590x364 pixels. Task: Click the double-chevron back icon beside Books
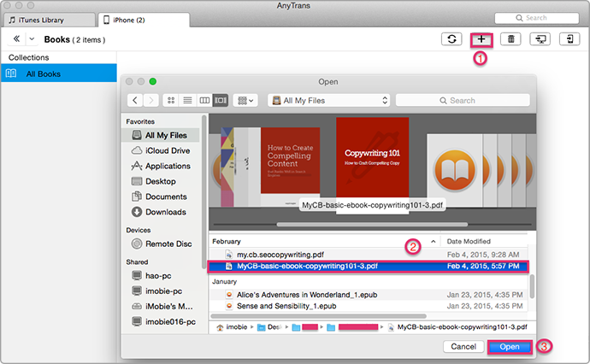point(16,38)
